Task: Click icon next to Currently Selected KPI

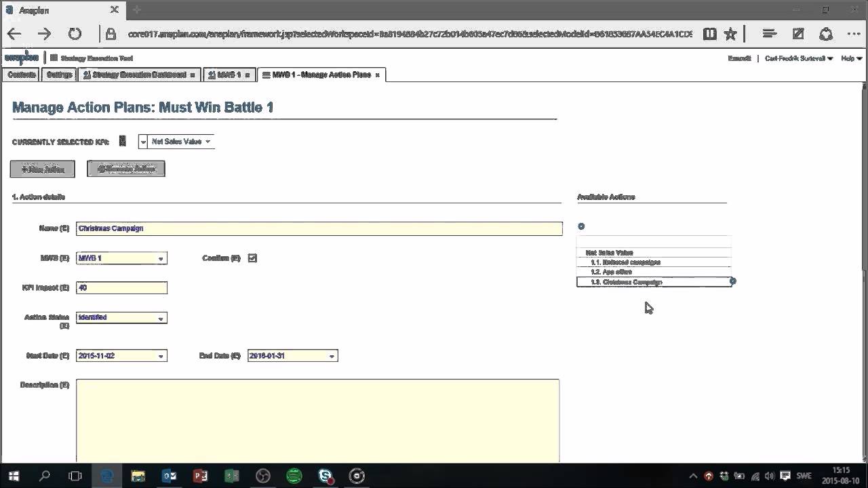Action: pos(123,141)
